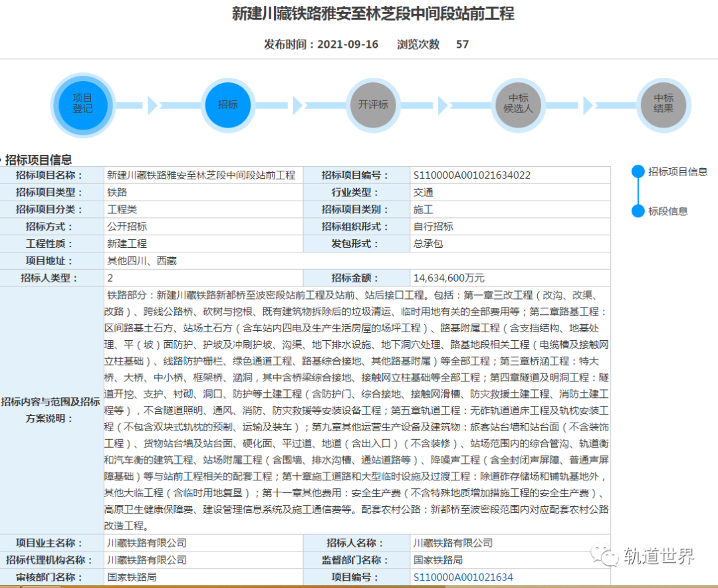Screen dimensions: 718x588
Task: Click arrow between 中标候选人 and 中标结果
Action: [x=588, y=105]
